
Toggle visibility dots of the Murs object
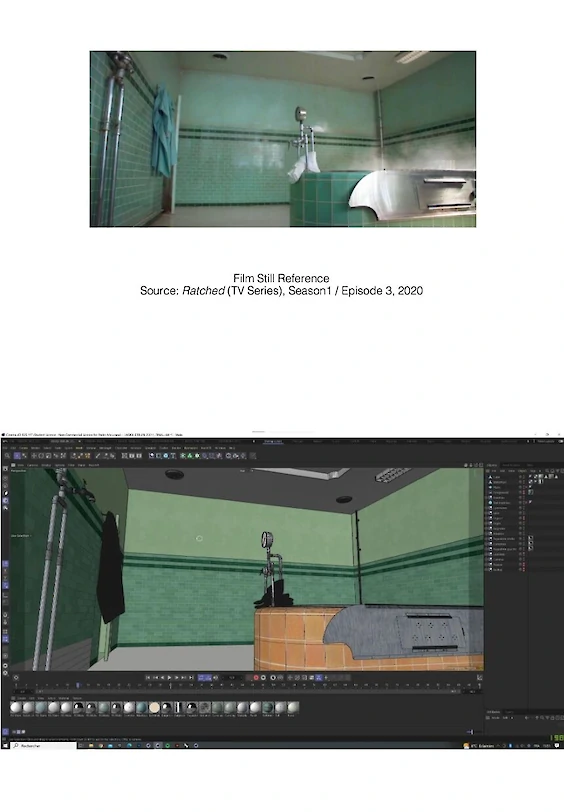(x=524, y=487)
